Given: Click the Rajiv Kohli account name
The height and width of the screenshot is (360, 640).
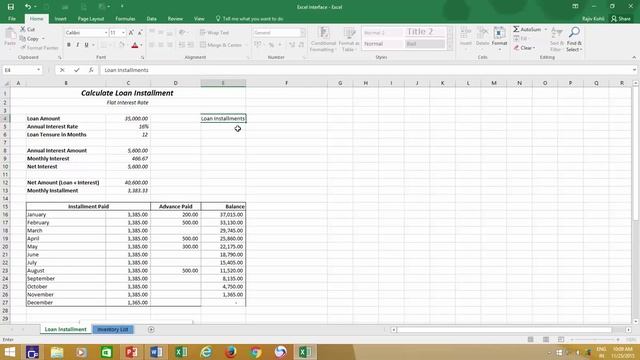Looking at the screenshot, I should click(x=593, y=19).
